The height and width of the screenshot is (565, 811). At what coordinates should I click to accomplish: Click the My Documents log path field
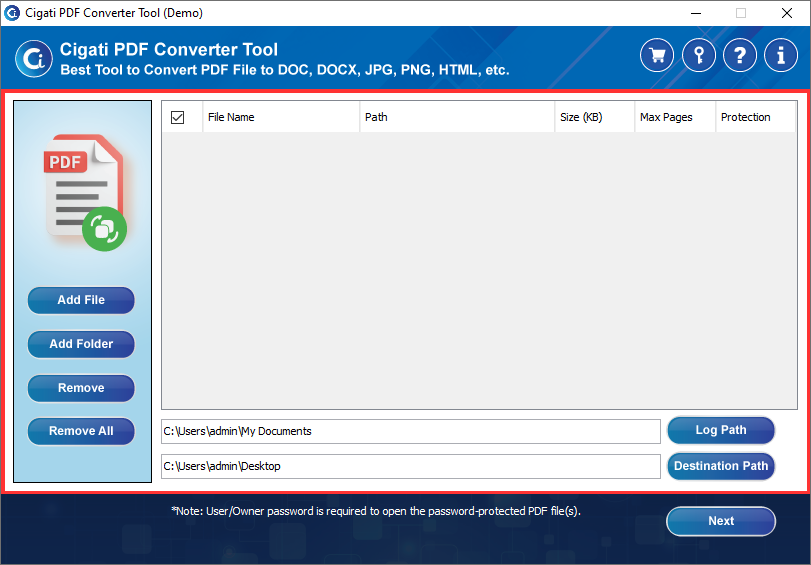coord(411,432)
